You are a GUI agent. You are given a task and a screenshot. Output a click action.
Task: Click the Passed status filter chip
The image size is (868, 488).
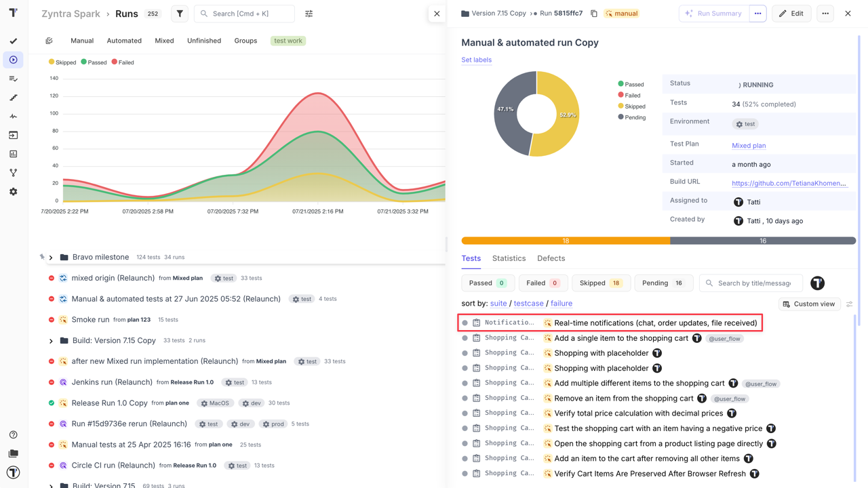point(488,283)
